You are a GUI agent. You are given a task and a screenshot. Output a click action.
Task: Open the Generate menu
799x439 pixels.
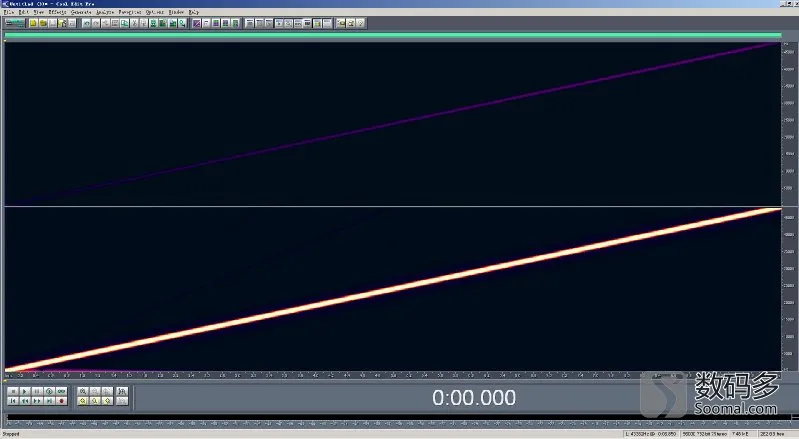(x=81, y=12)
